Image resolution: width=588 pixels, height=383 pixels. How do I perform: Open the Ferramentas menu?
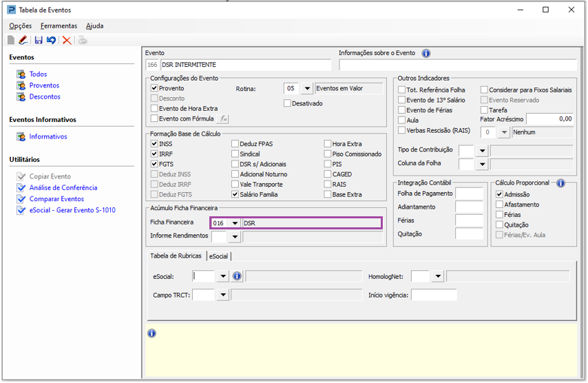59,25
